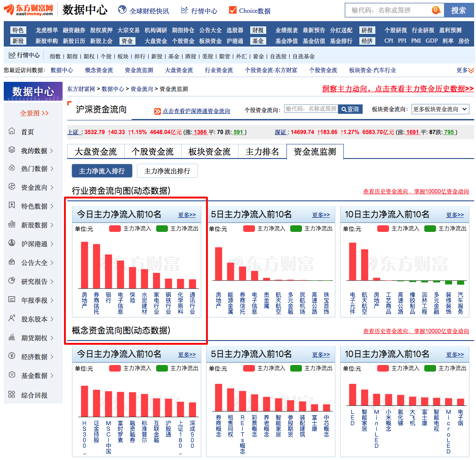476x460 pixels.
Task: Open the 更多板块资金流向 dropdown
Action: tap(440, 109)
